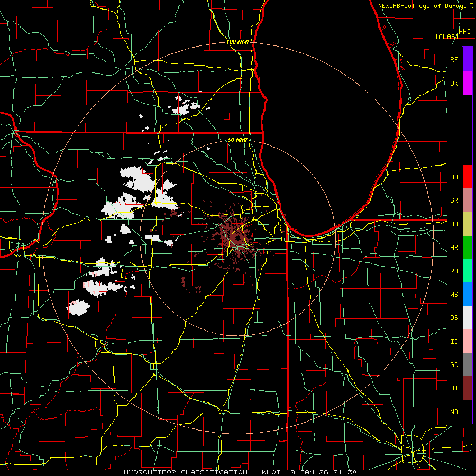Click the HR legend label
Viewport: 476px width, 476px height.
[454, 248]
